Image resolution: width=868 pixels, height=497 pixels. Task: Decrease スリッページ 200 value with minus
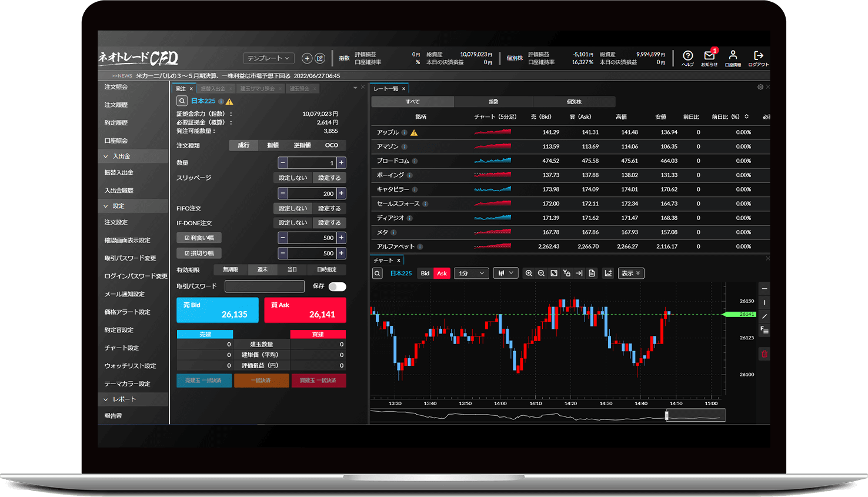(x=283, y=194)
